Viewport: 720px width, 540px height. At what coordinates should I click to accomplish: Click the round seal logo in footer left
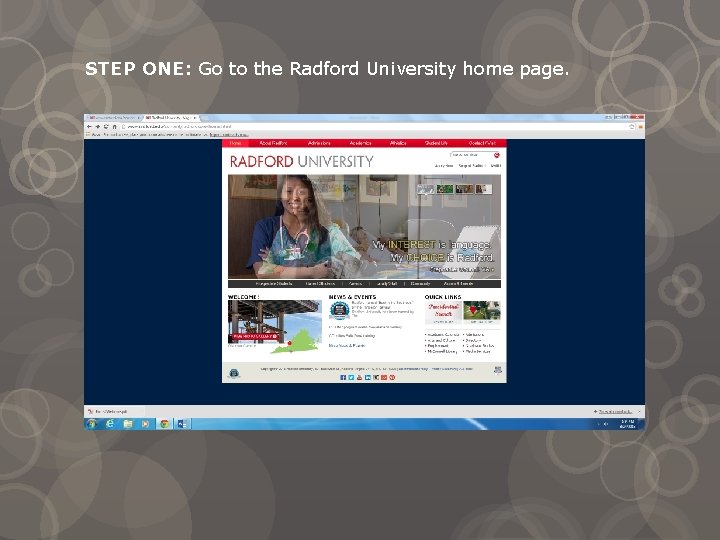(x=234, y=373)
